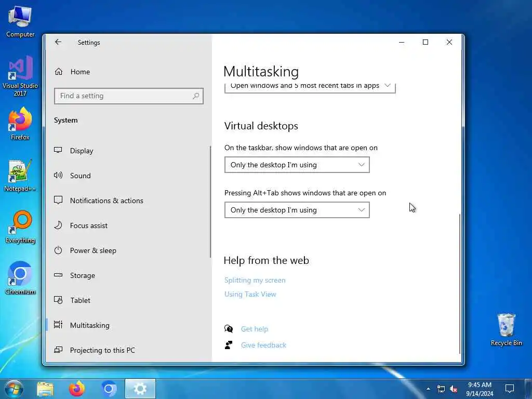This screenshot has height=399, width=532.
Task: Show hidden tray icons arrow
Action: 428,389
